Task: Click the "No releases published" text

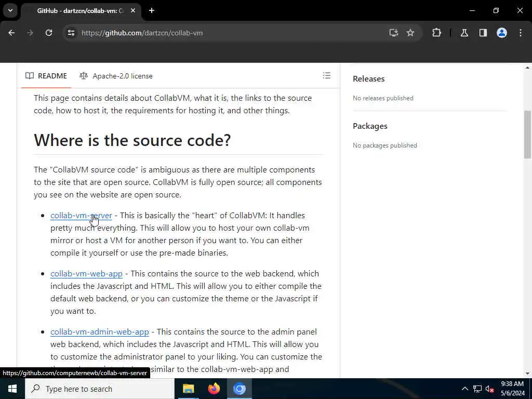Action: (x=383, y=98)
